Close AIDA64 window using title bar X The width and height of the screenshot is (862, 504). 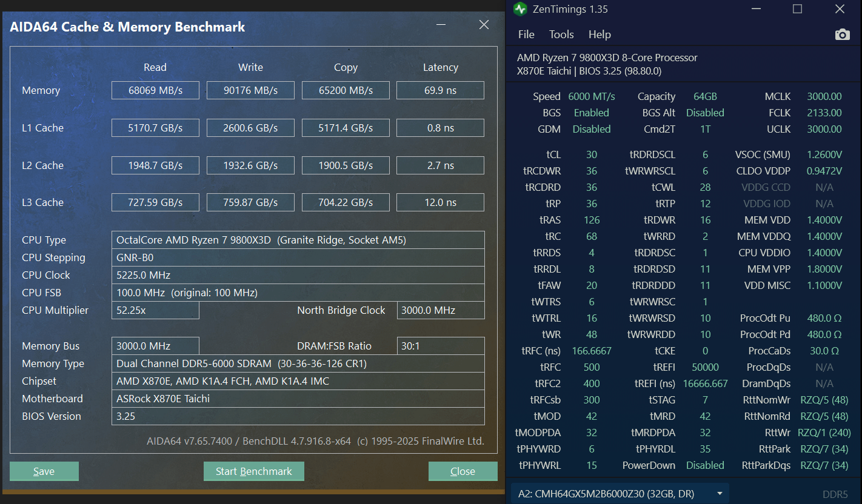[x=484, y=25]
